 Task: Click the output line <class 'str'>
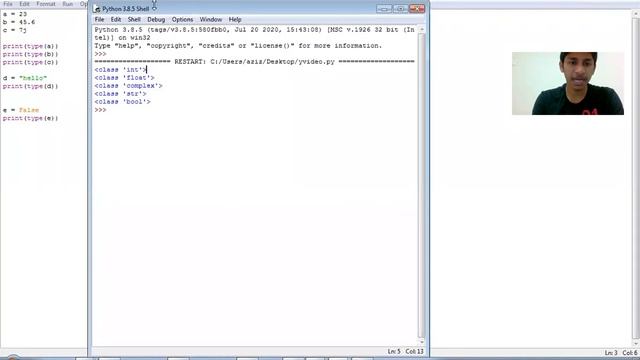point(120,94)
